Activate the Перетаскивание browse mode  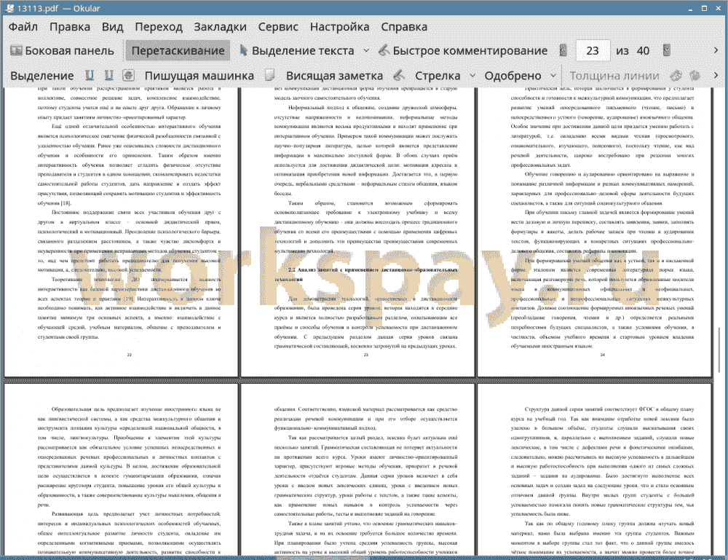pos(178,51)
